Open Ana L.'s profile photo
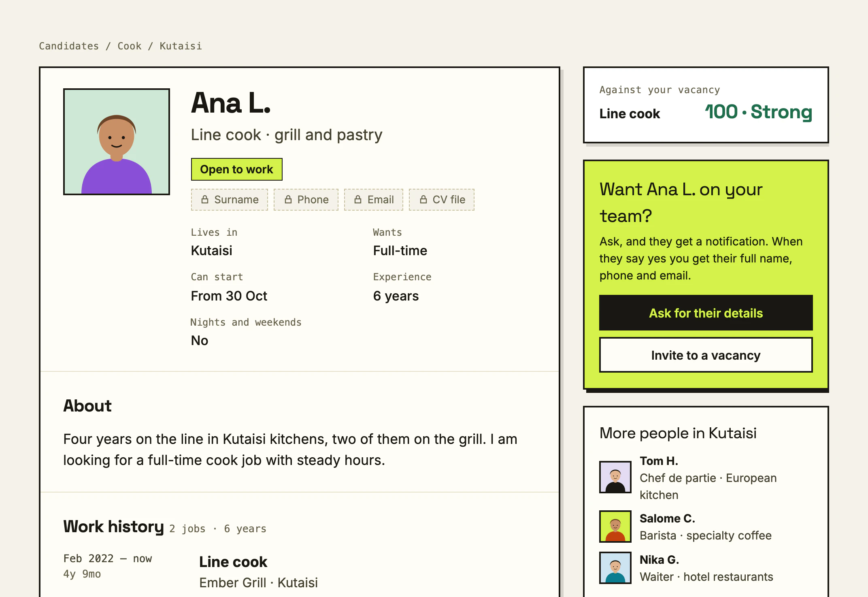 point(117,142)
